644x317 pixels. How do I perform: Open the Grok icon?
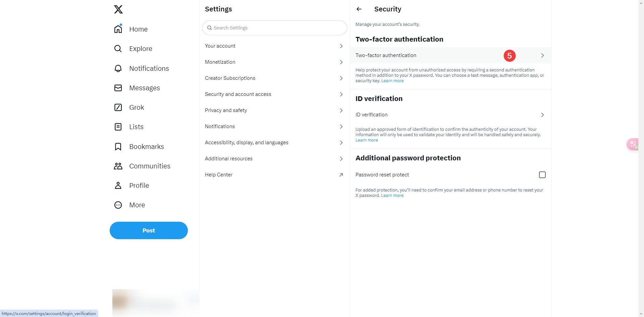118,107
